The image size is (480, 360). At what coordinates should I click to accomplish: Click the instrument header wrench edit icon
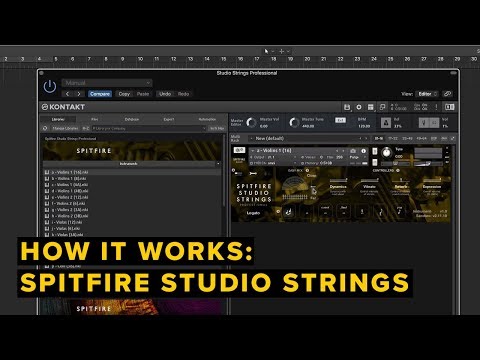point(239,150)
